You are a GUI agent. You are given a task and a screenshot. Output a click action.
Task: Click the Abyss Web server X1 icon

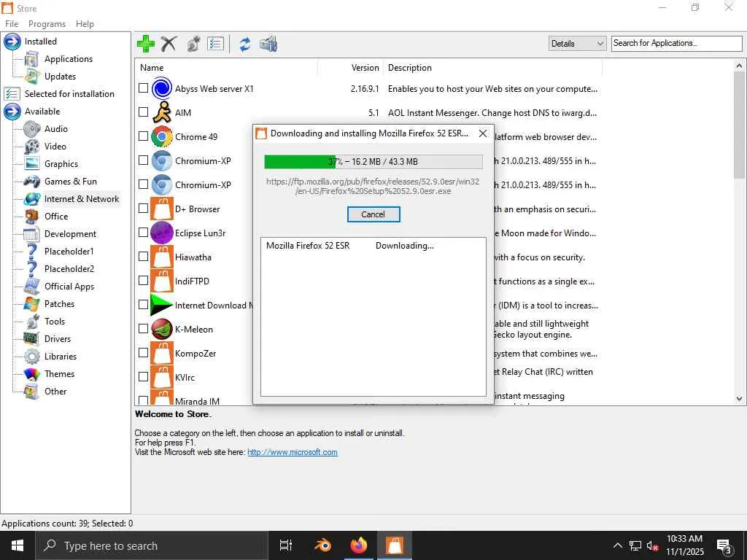click(x=162, y=88)
